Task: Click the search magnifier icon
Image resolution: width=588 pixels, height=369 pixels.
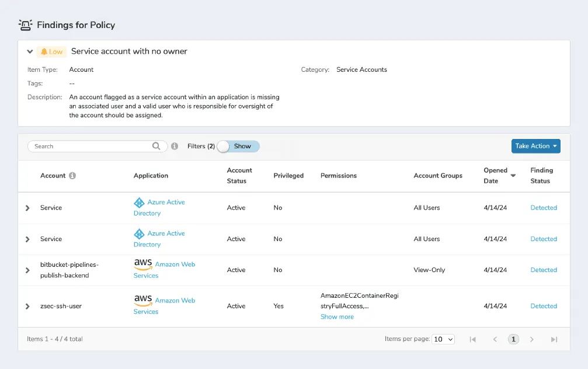Action: click(x=156, y=147)
